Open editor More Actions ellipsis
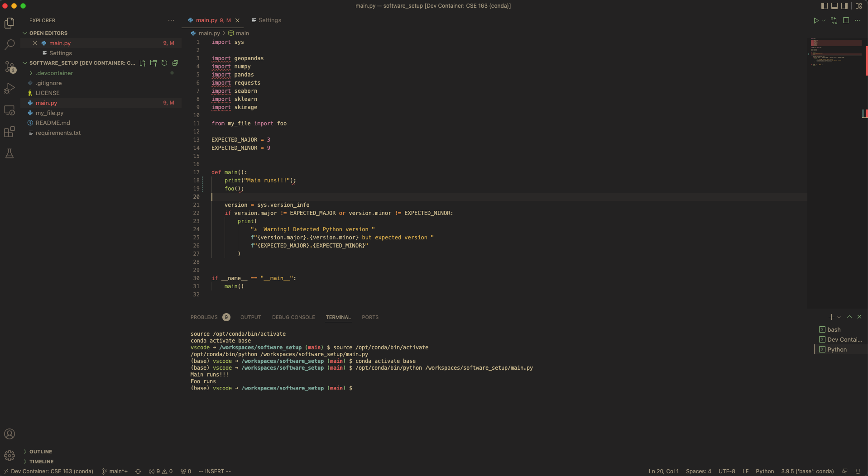The width and height of the screenshot is (868, 476). click(x=858, y=20)
